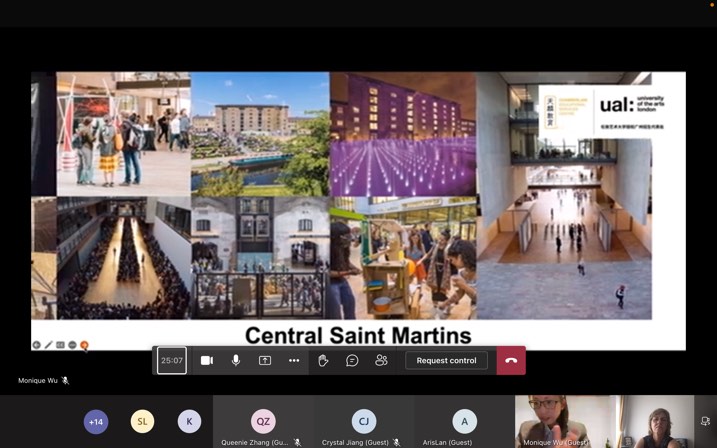Click muted mic icon beside Crystal Jiang
The width and height of the screenshot is (717, 448).
tap(396, 442)
